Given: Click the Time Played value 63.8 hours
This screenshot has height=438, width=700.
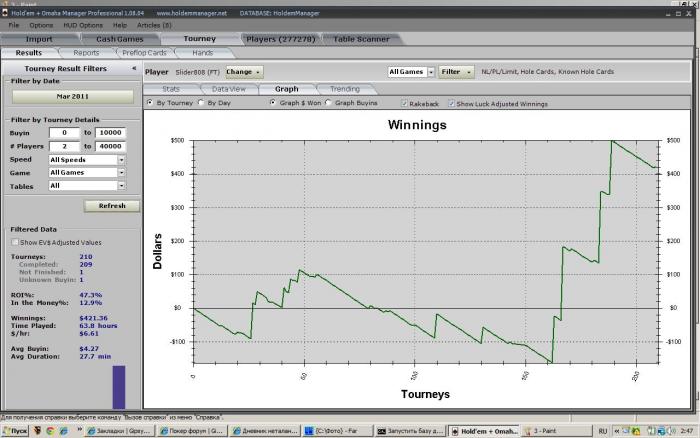Looking at the screenshot, I should [98, 325].
